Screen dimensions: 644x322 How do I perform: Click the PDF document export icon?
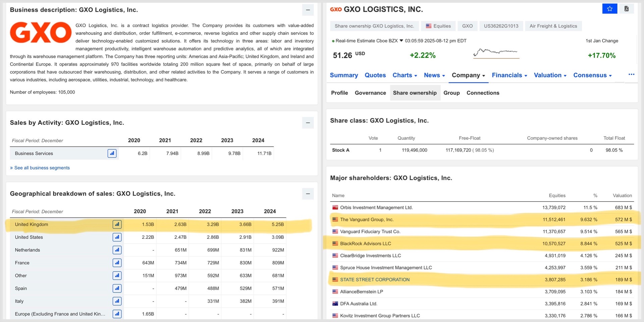click(626, 9)
